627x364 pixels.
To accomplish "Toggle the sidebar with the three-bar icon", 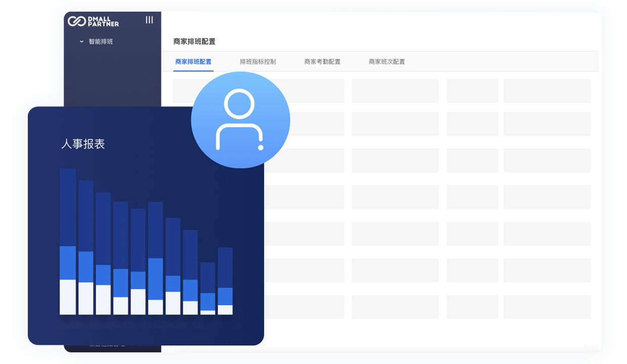I will pyautogui.click(x=149, y=20).
